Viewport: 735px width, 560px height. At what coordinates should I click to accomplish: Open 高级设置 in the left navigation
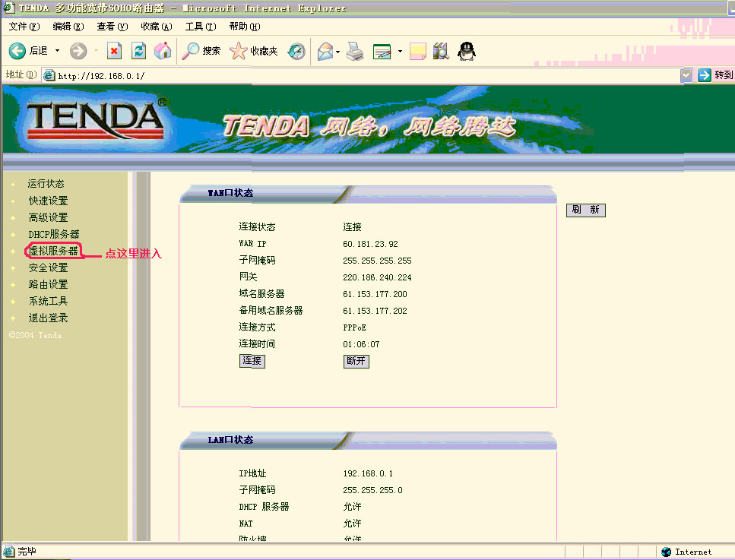point(49,217)
